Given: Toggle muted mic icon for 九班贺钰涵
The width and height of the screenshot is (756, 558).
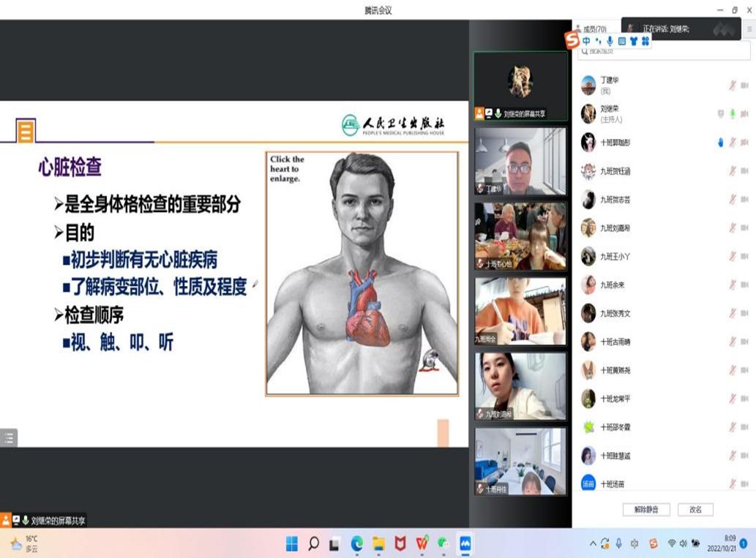Looking at the screenshot, I should pyautogui.click(x=732, y=171).
